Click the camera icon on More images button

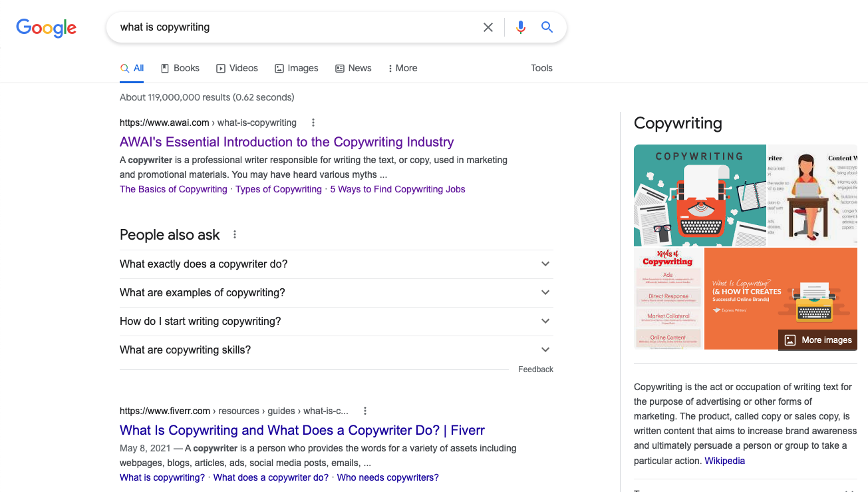coord(790,340)
